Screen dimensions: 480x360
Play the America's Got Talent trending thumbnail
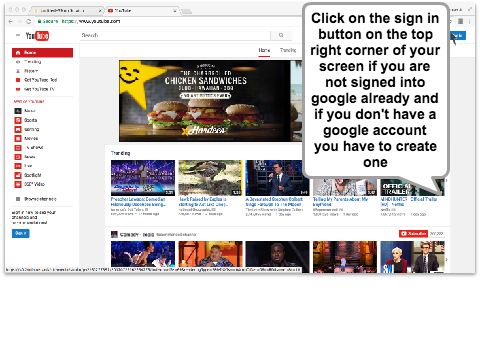point(143,178)
